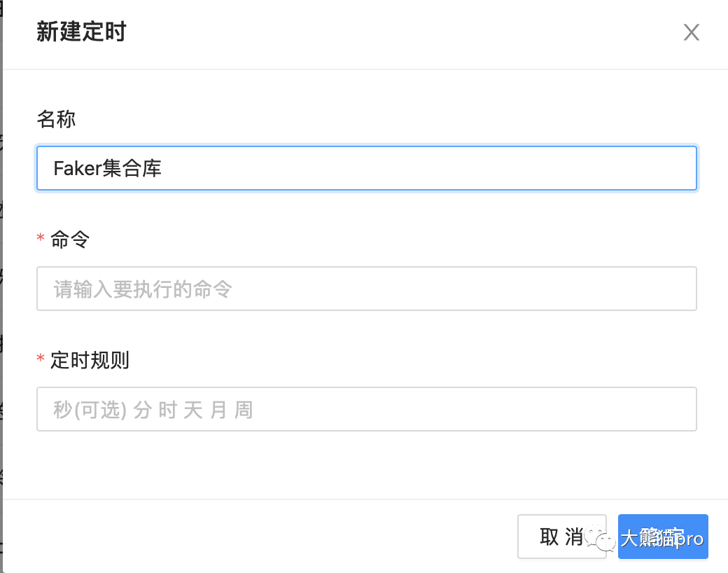
Task: Close the 新建定时 dialog with the X
Action: tap(691, 33)
